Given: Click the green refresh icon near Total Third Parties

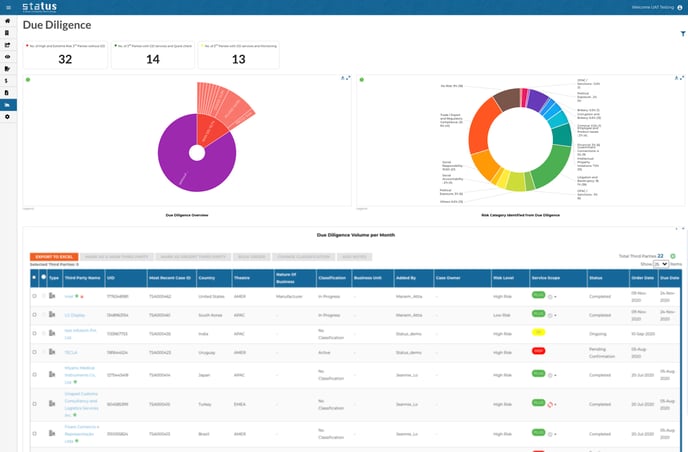Looking at the screenshot, I should [x=673, y=256].
